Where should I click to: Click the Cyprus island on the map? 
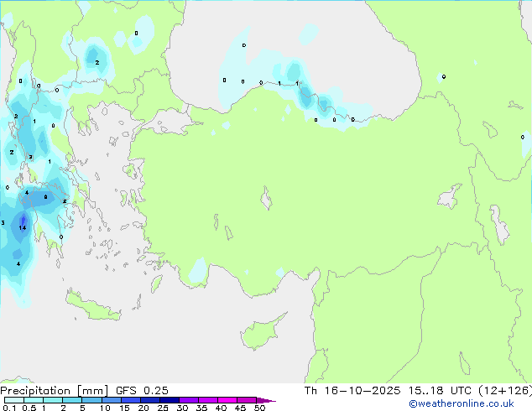(261, 332)
